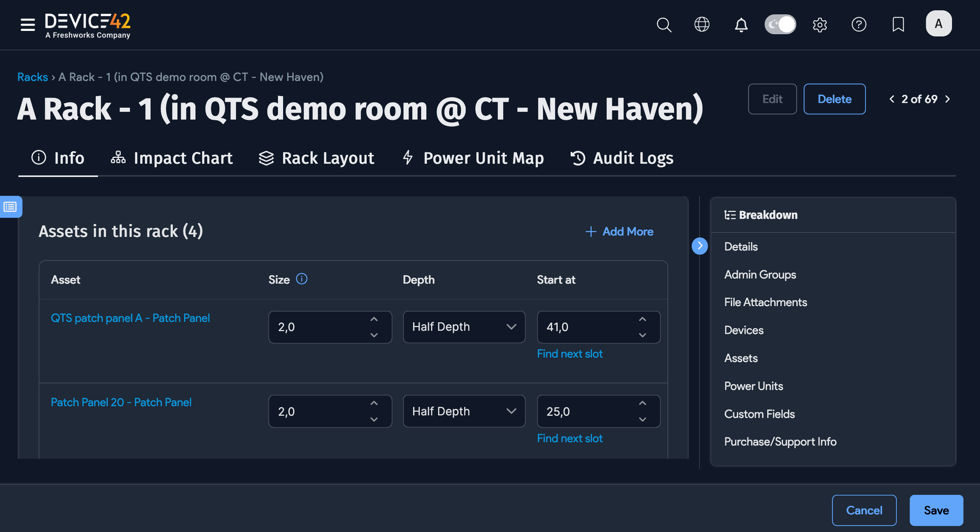Increase Start at value for QTS patch panel A
980x532 pixels.
(x=642, y=319)
